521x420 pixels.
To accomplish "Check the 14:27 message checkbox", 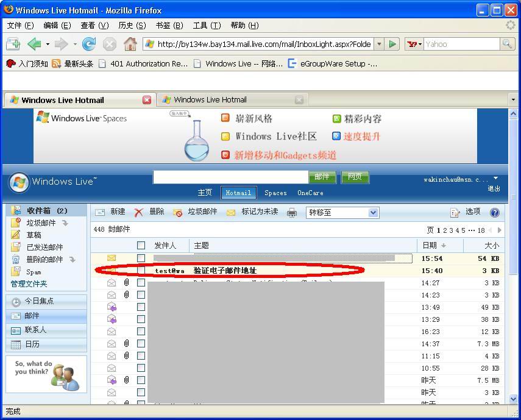I will coord(141,282).
